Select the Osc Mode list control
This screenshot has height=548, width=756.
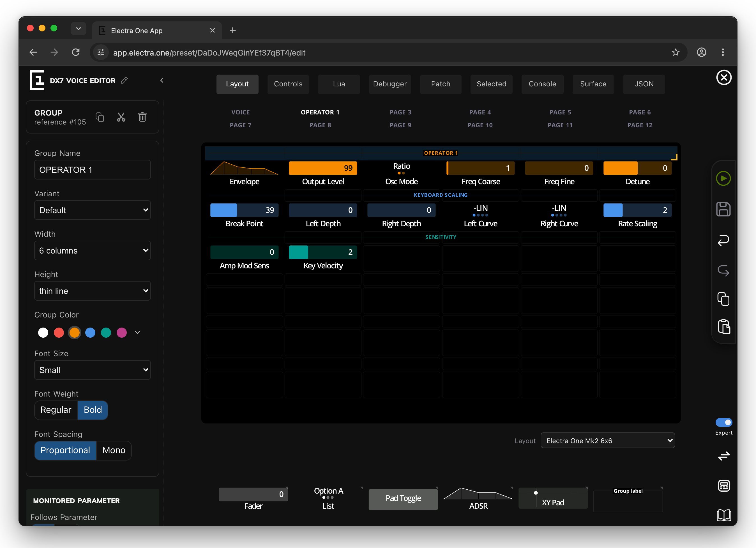[x=401, y=174]
